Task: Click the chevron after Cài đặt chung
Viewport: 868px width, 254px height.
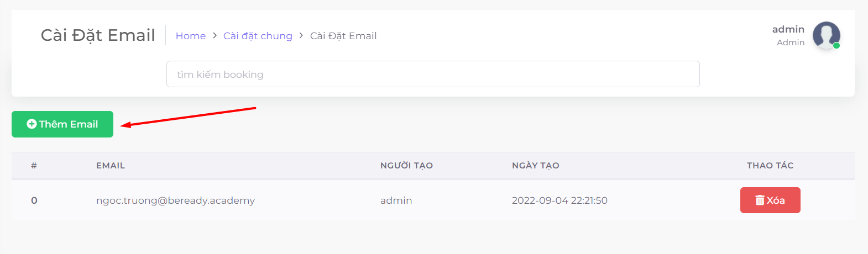Action: pos(301,35)
